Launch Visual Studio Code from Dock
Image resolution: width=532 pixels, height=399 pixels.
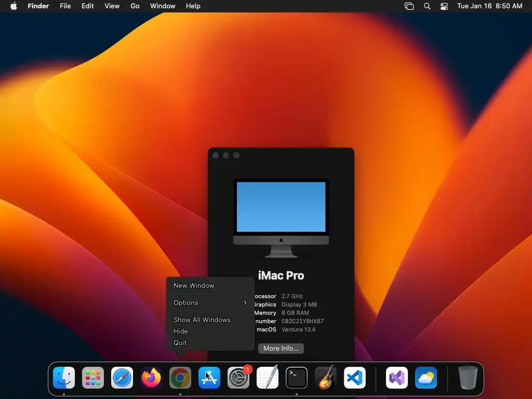[355, 378]
